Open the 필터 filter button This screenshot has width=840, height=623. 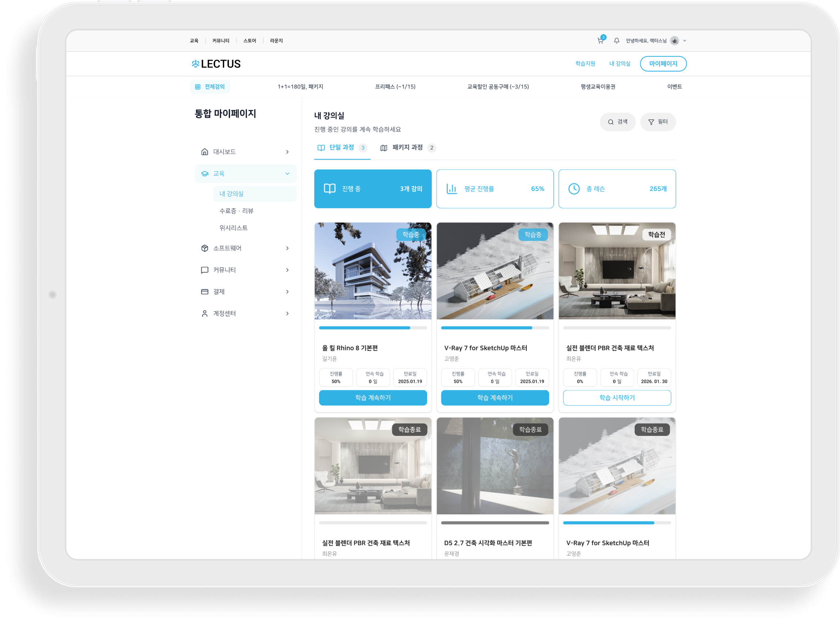(657, 122)
